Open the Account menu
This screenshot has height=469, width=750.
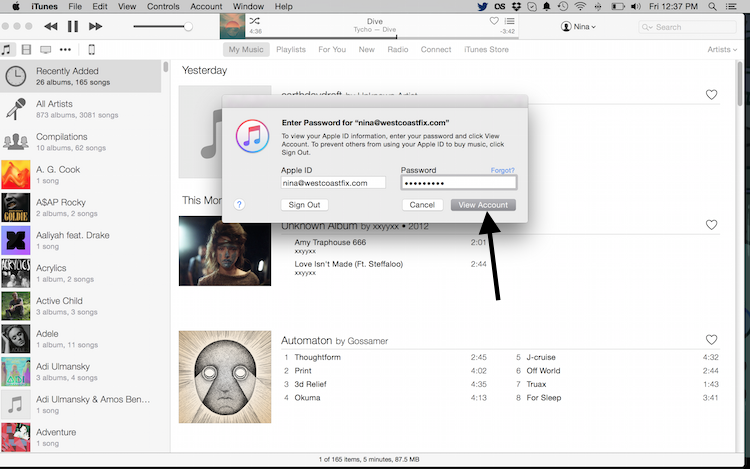tap(206, 6)
